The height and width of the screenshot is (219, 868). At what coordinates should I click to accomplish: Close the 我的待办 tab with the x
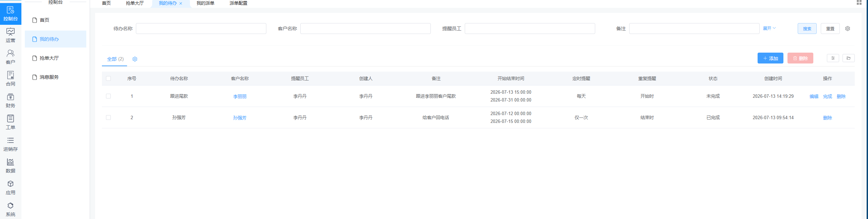[x=181, y=3]
